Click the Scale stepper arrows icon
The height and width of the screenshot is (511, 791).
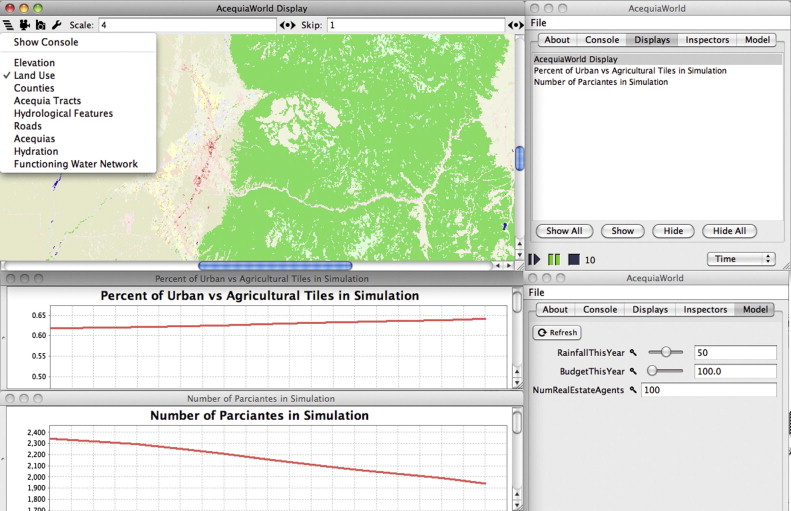pos(288,25)
